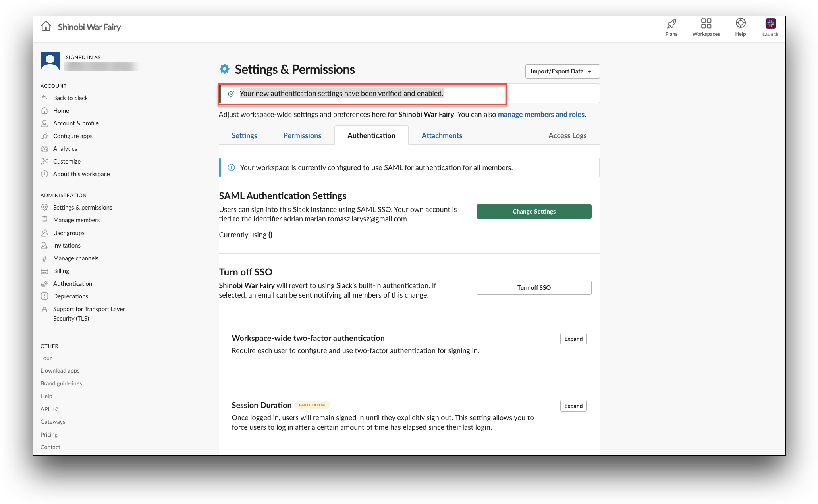Click the home icon beside Shinobi War Fairy
Screen dimensions: 818x504
tap(46, 27)
